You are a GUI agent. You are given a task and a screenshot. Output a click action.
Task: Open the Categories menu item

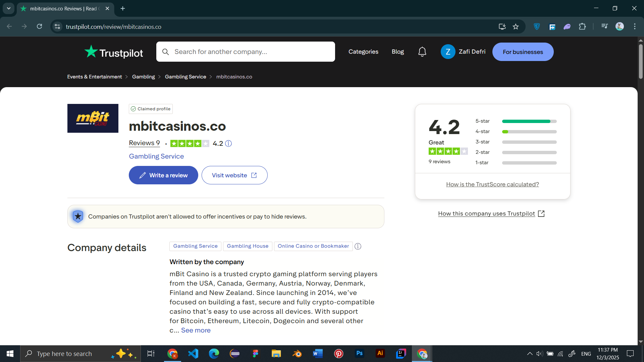363,52
